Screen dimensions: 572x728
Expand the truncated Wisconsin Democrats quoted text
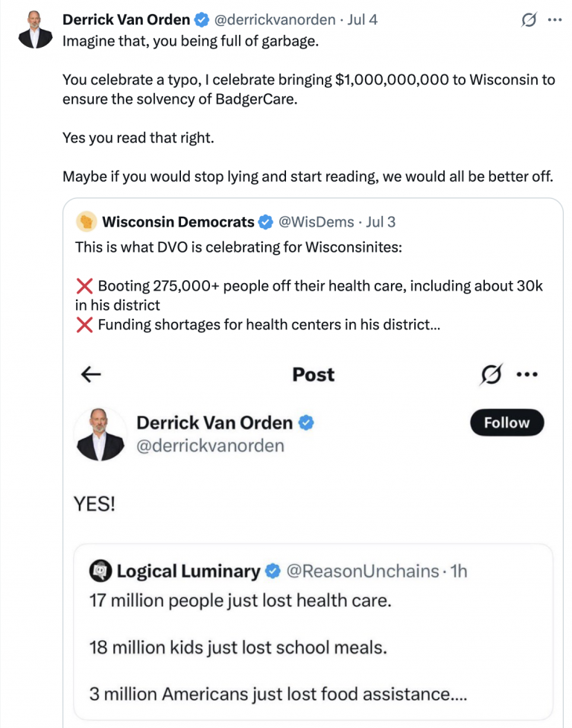pos(434,325)
